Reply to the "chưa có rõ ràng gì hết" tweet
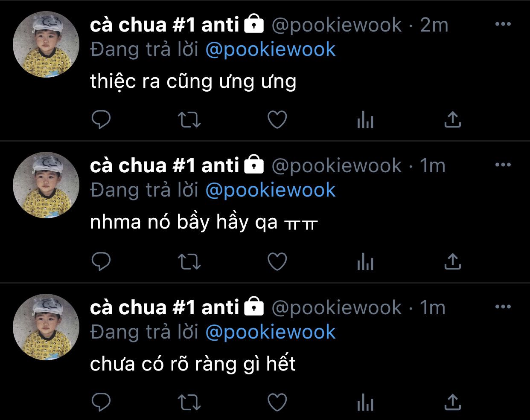This screenshot has height=420, width=530. 101,402
